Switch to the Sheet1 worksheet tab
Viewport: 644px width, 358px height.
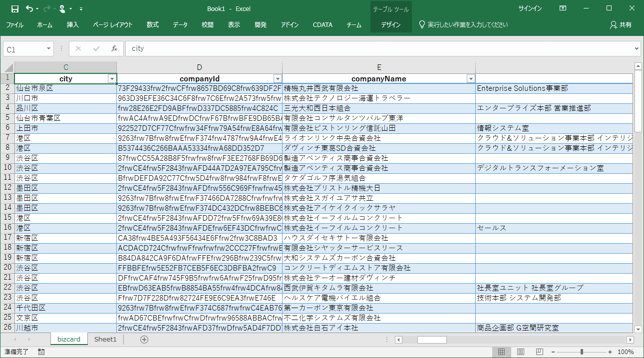(x=105, y=340)
